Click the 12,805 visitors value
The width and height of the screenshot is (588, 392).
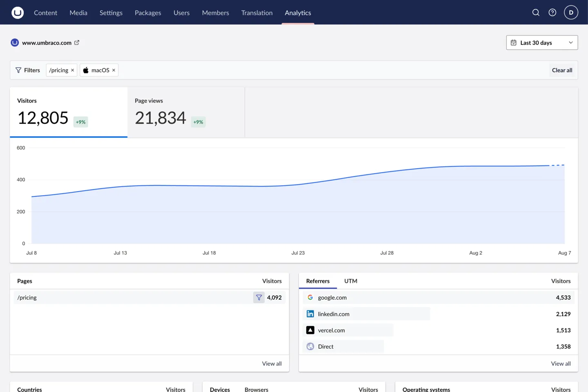(x=43, y=118)
